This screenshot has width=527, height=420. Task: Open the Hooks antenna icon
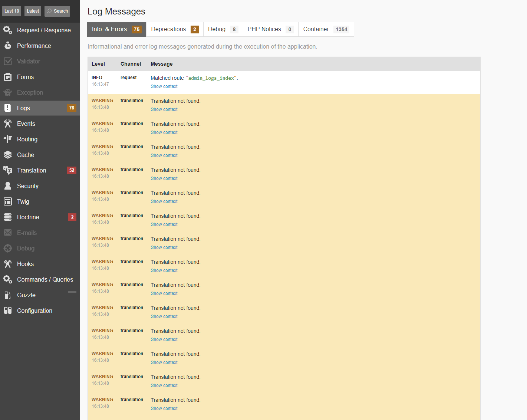(8, 264)
